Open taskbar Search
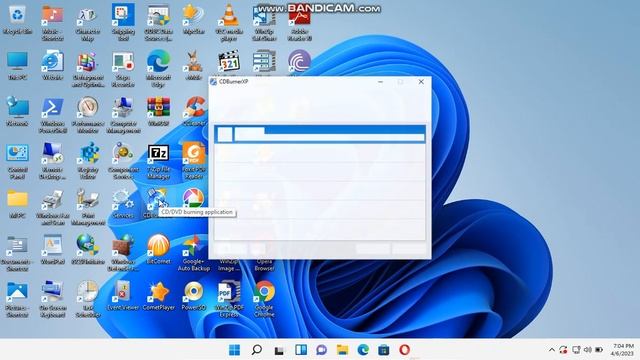 257,350
